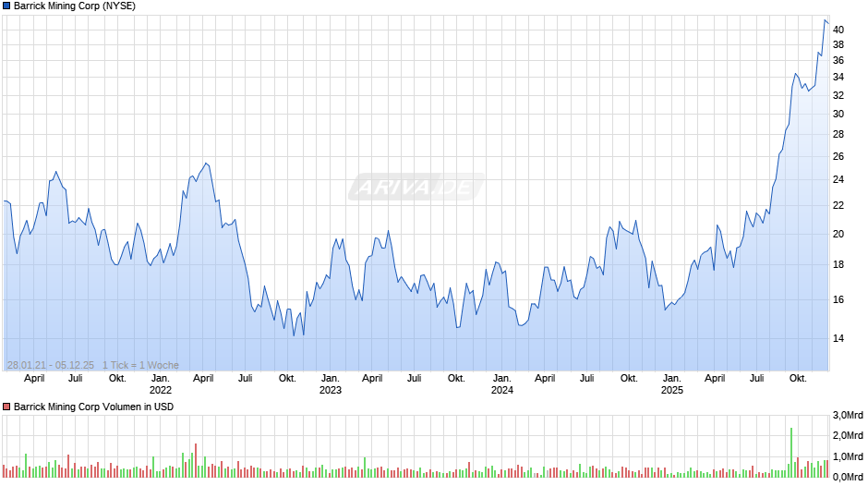Click the volume axis label 0,0Mrd

[848, 477]
